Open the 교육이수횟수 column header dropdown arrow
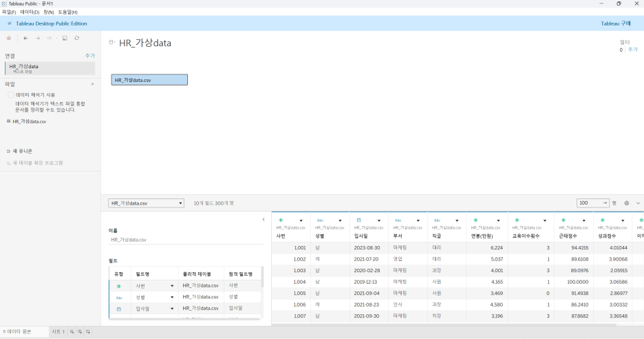644x339 pixels. (545, 220)
